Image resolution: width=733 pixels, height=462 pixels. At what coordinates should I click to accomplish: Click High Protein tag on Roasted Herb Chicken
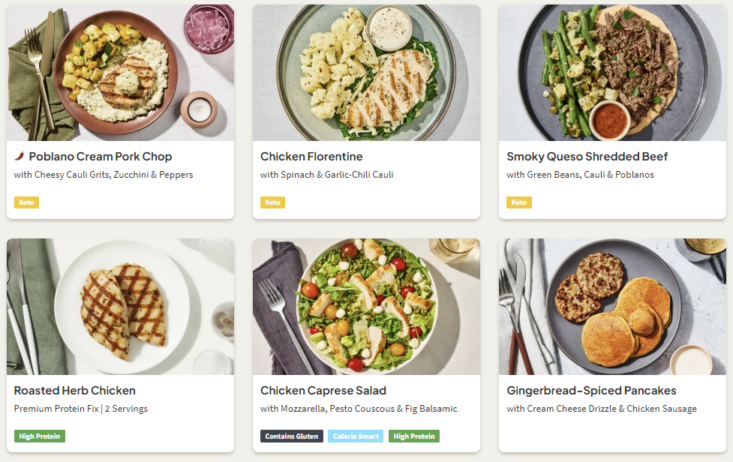point(39,436)
